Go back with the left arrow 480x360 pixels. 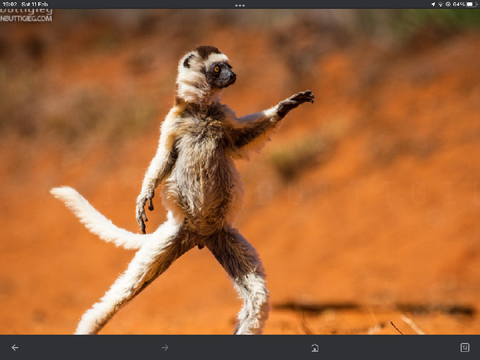click(x=15, y=348)
